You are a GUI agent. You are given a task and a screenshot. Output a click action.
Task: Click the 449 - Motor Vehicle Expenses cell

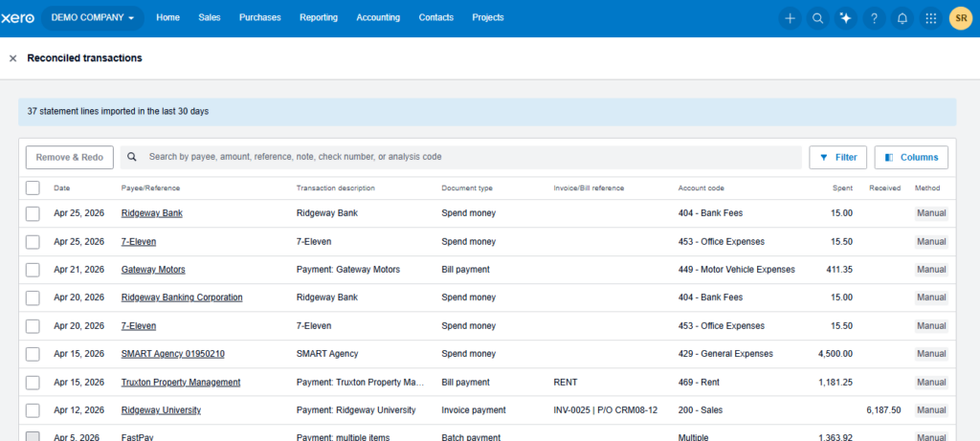click(736, 269)
